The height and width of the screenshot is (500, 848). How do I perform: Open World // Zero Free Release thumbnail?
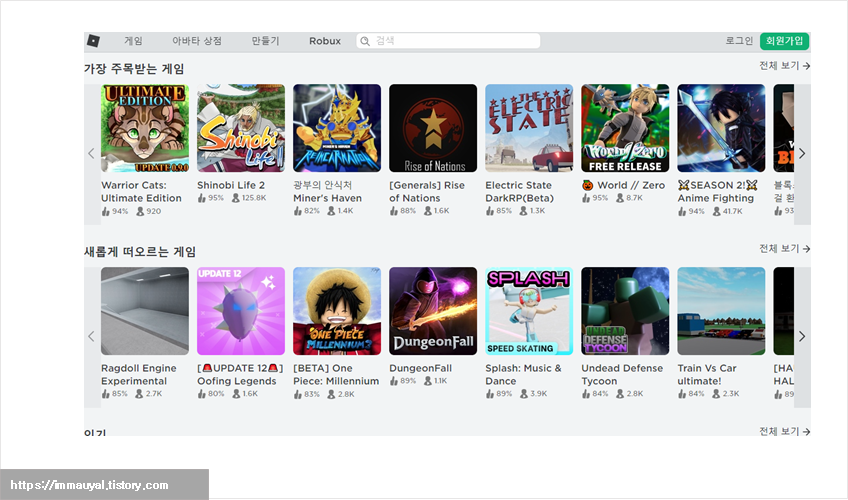[625, 128]
